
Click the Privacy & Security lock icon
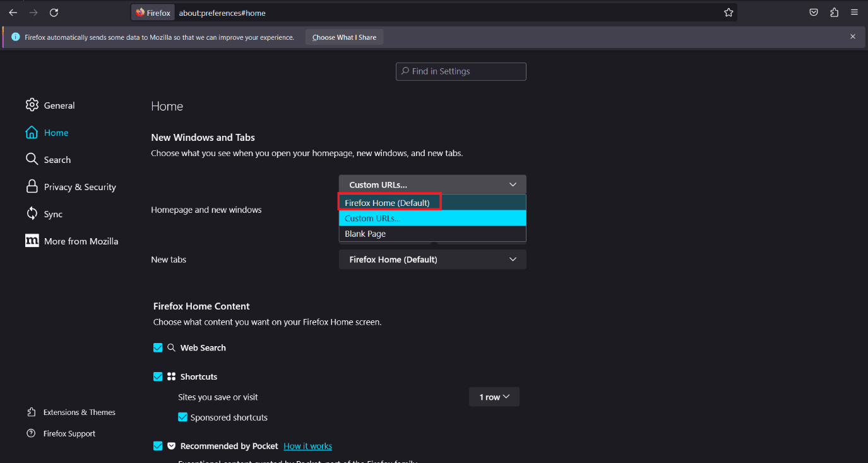pyautogui.click(x=32, y=186)
